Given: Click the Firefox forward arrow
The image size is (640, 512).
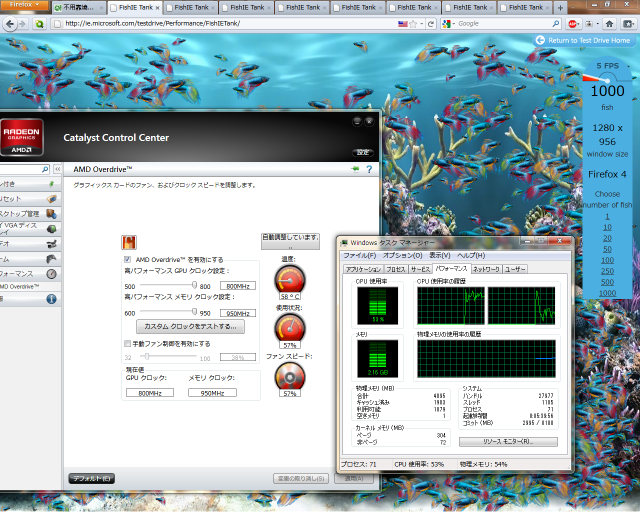Looking at the screenshot, I should [x=22, y=24].
